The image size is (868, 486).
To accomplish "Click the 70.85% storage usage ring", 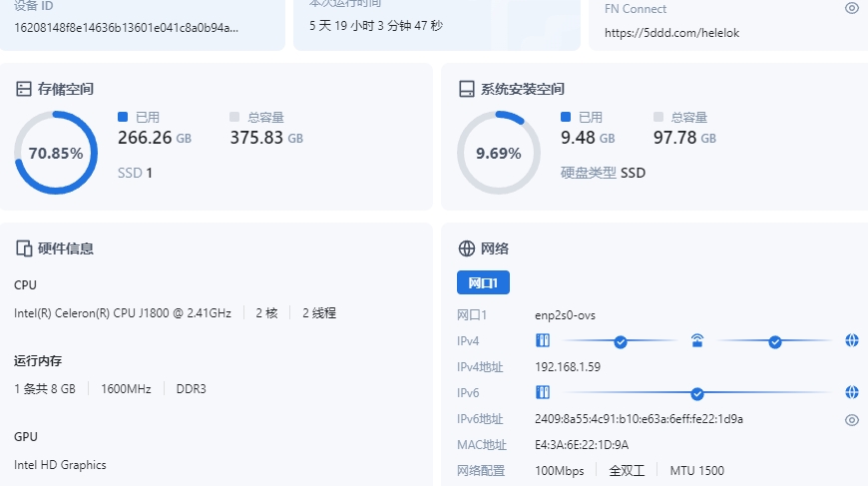I will click(x=56, y=153).
